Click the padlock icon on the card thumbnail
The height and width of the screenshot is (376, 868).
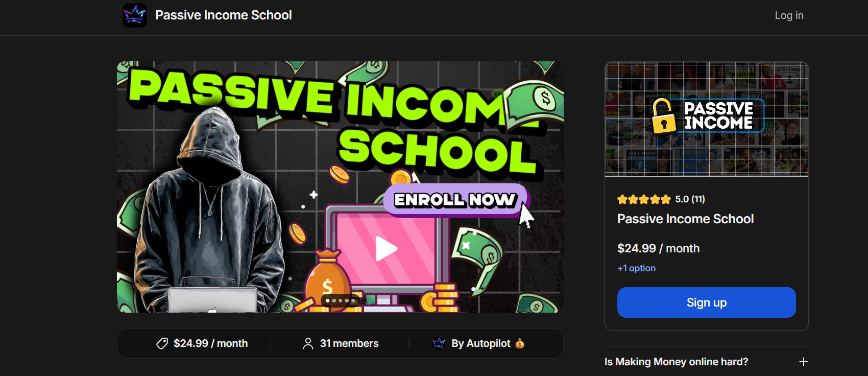pyautogui.click(x=663, y=116)
